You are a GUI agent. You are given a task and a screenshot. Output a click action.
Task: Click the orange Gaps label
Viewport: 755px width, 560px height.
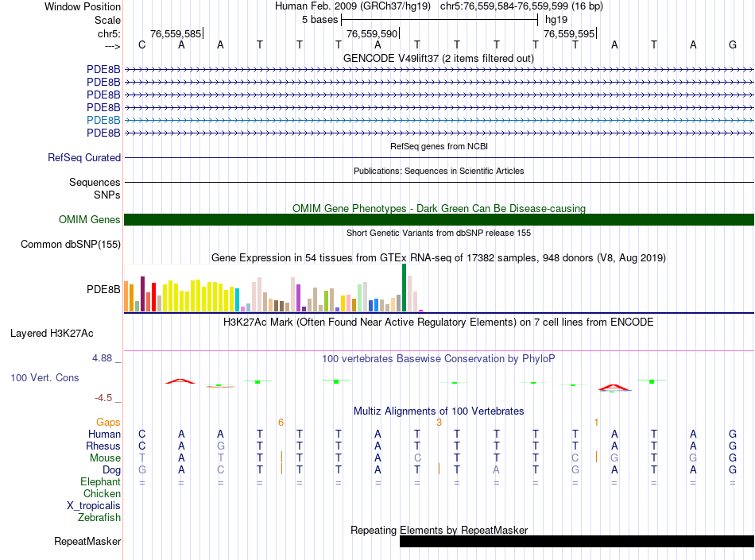[108, 423]
